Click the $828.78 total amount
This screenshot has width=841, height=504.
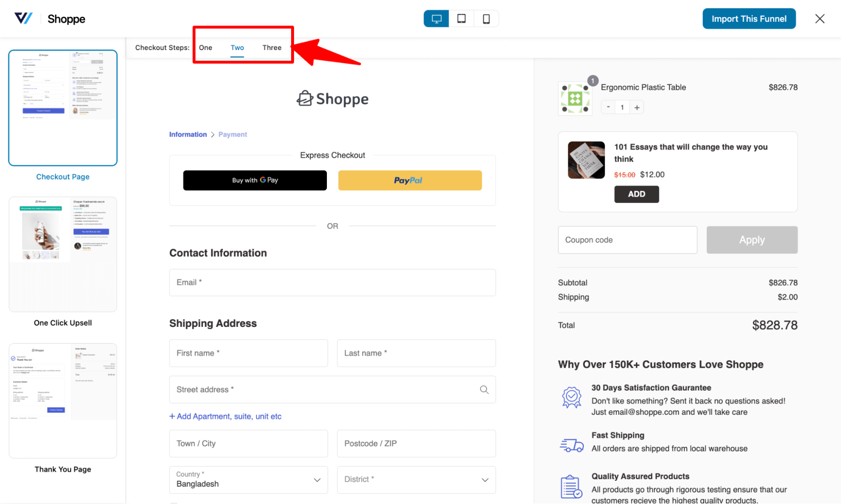coord(775,325)
